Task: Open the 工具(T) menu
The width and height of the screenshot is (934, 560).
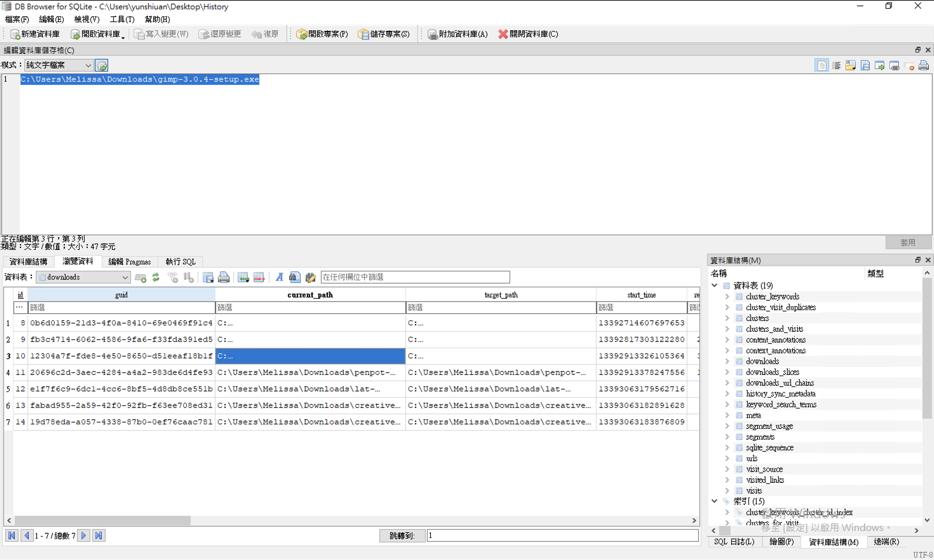Action: tap(122, 19)
